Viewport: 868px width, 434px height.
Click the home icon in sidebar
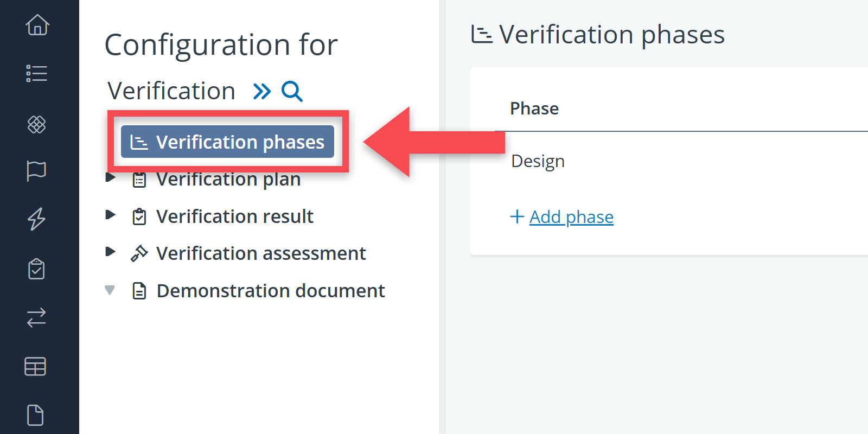tap(37, 25)
